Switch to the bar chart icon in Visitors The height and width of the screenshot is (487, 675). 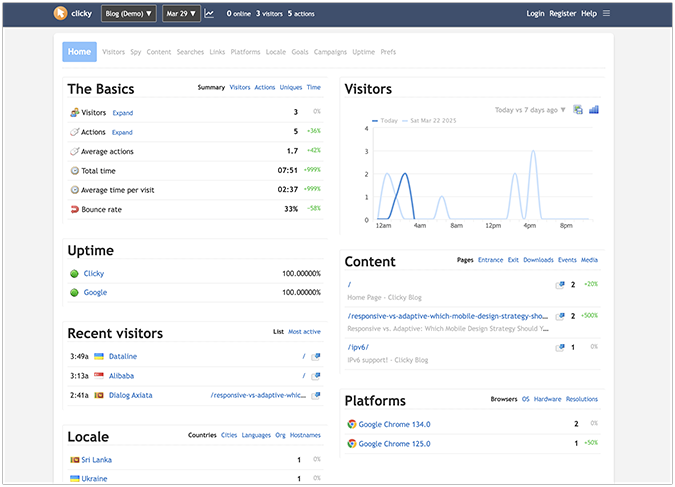(594, 110)
